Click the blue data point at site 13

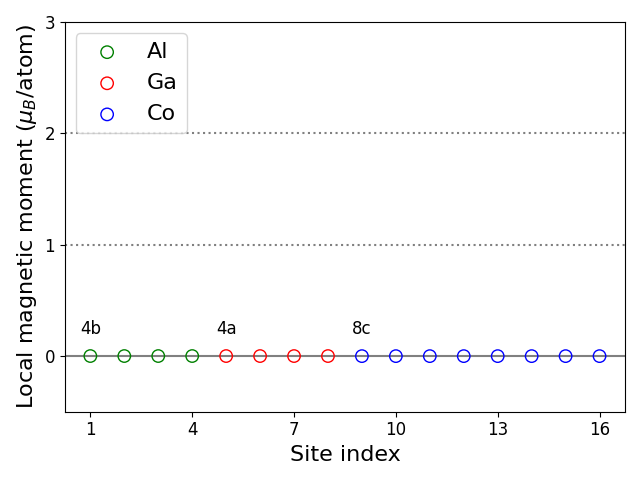[x=498, y=356]
